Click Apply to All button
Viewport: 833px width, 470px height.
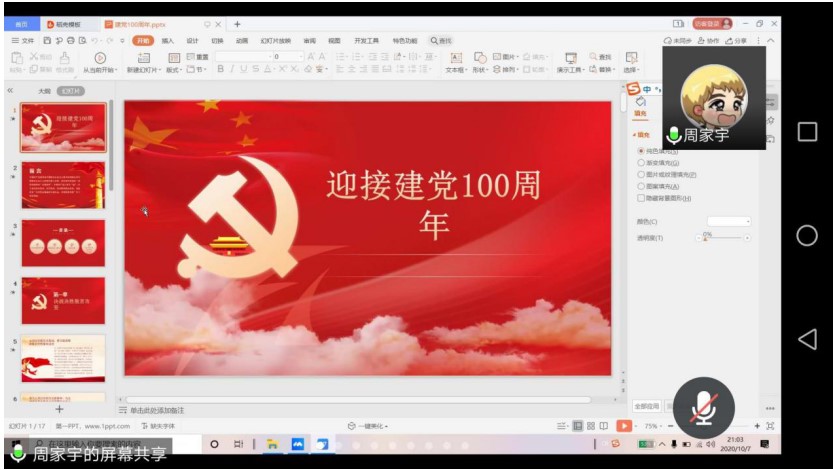pyautogui.click(x=647, y=406)
